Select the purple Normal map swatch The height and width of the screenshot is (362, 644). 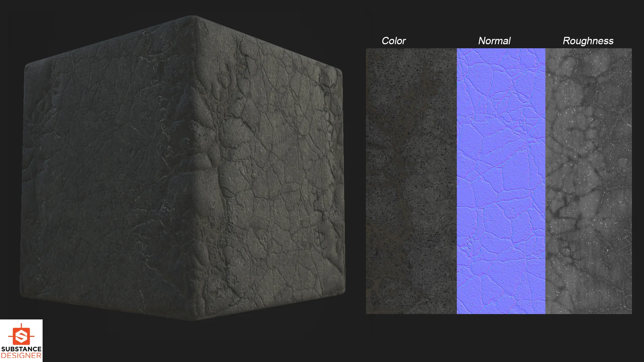pos(501,181)
